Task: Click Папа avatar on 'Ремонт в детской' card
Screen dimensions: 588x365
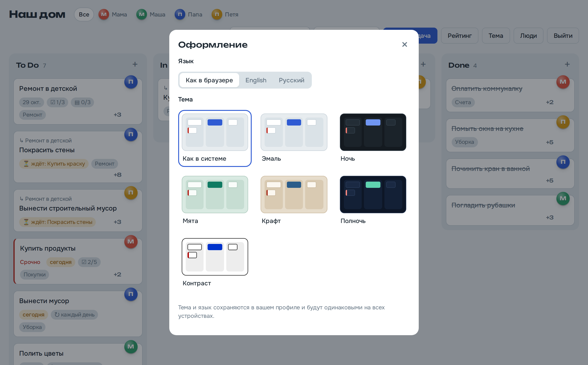Action: tap(131, 82)
